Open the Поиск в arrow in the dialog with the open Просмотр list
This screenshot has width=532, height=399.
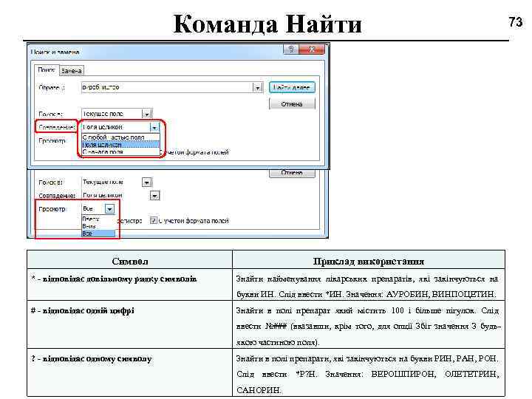146,183
